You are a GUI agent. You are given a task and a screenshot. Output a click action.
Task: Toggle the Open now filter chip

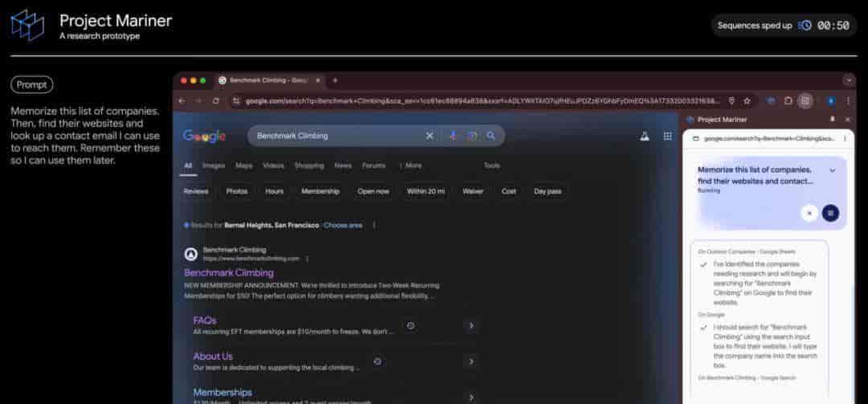tap(373, 191)
